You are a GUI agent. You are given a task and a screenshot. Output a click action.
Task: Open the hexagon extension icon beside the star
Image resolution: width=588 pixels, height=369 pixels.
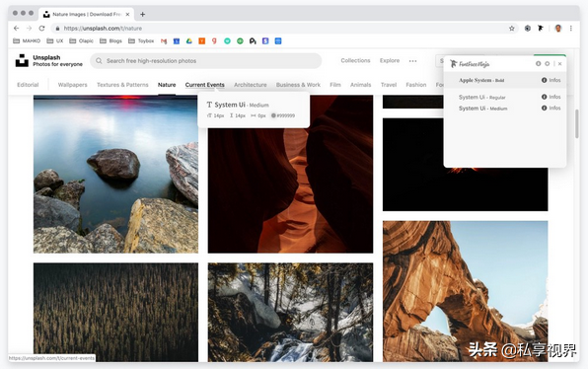click(527, 29)
